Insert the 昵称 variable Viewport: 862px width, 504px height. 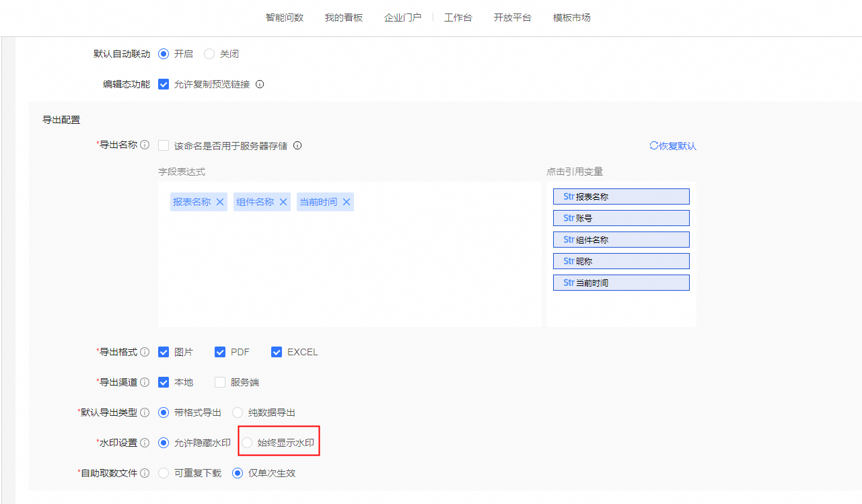coord(621,261)
